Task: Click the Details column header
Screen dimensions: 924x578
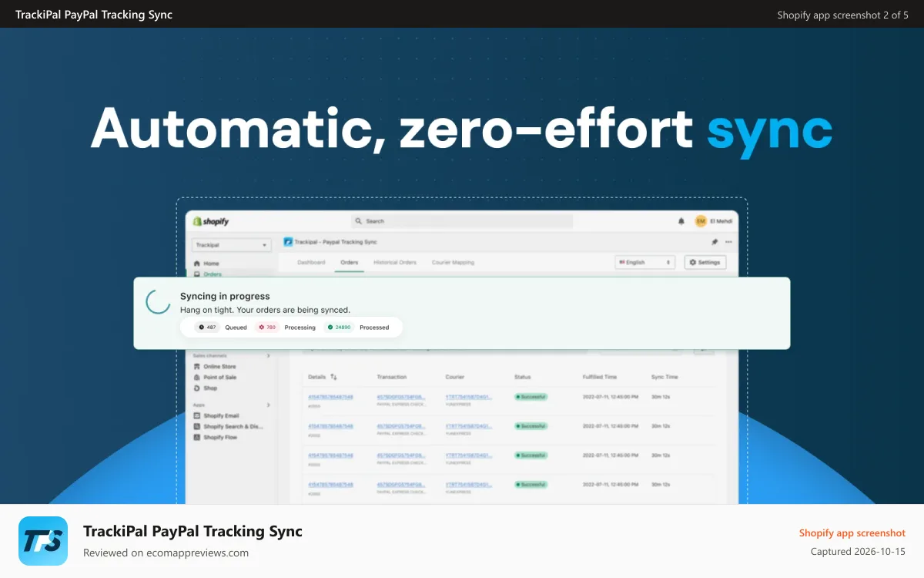Action: click(x=317, y=377)
